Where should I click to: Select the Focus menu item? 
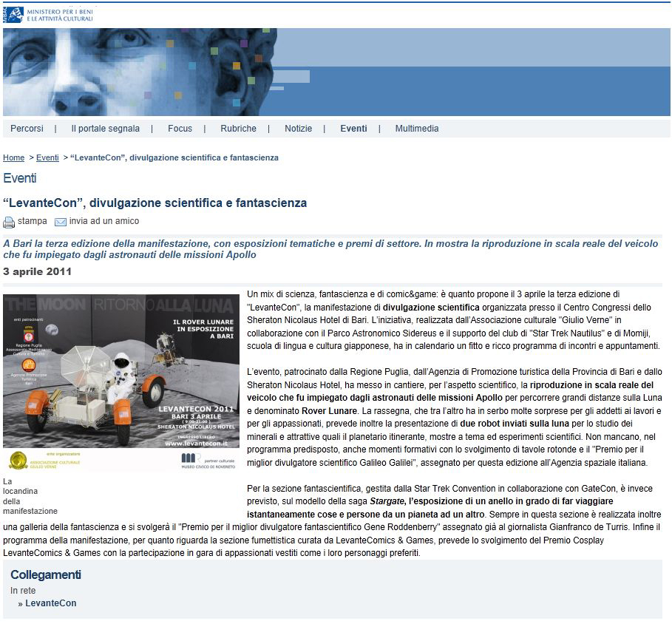[180, 129]
